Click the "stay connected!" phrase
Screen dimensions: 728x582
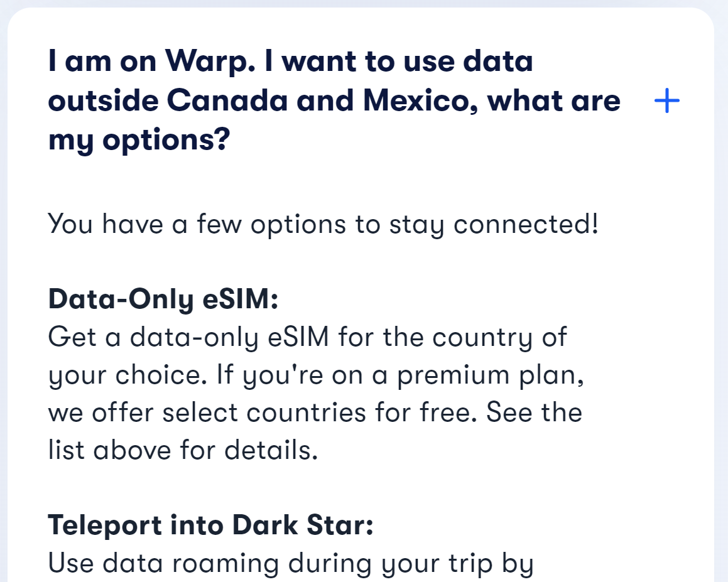pos(494,225)
